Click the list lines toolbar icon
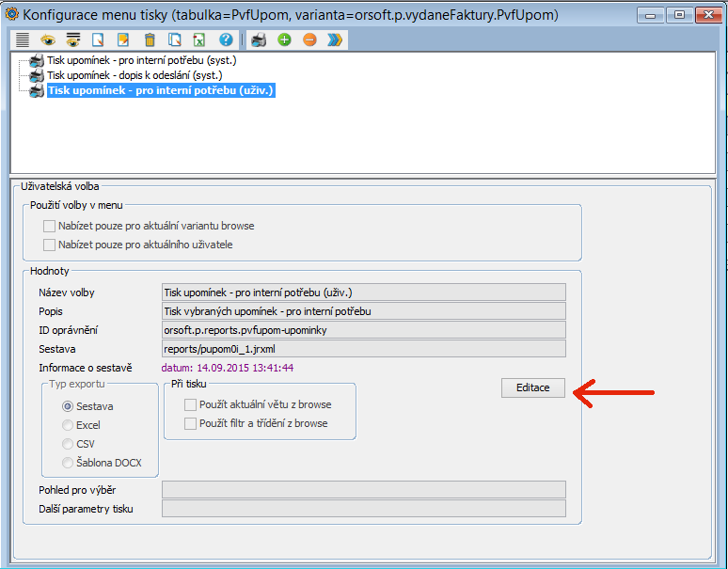 click(x=22, y=40)
